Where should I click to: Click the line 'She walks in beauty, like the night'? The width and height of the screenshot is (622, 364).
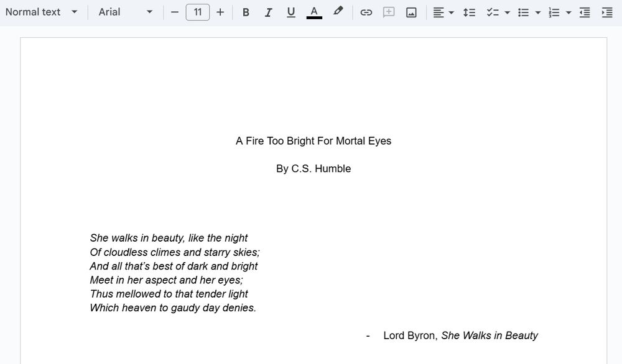click(169, 238)
